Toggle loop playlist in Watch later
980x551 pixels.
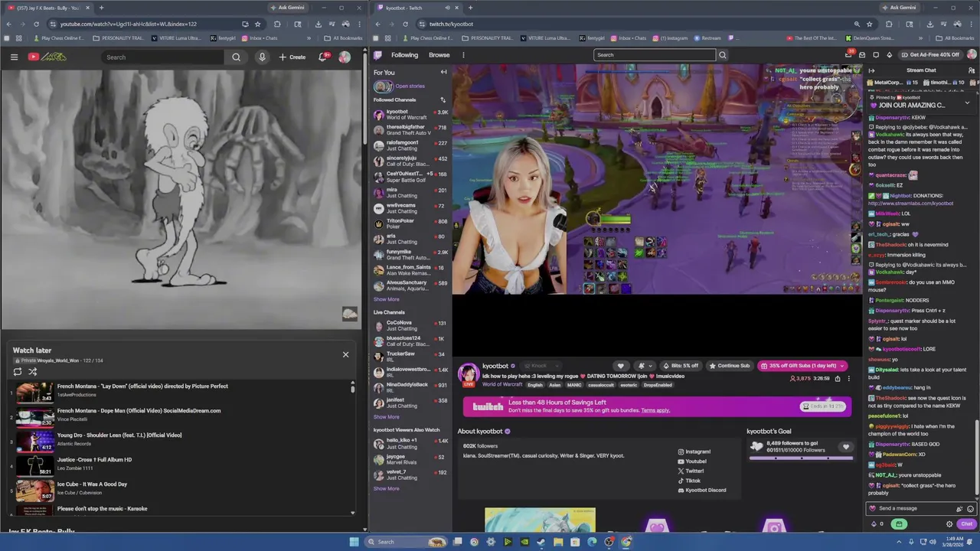coord(18,371)
